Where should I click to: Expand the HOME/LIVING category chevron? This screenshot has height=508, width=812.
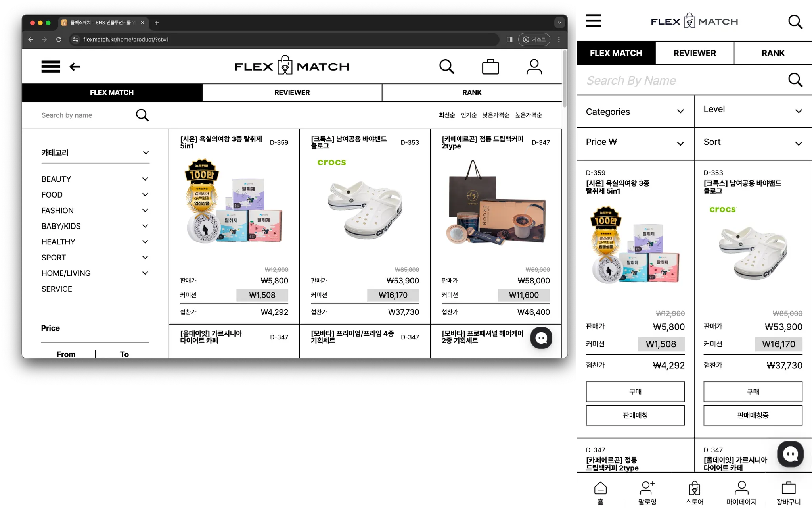tap(145, 273)
